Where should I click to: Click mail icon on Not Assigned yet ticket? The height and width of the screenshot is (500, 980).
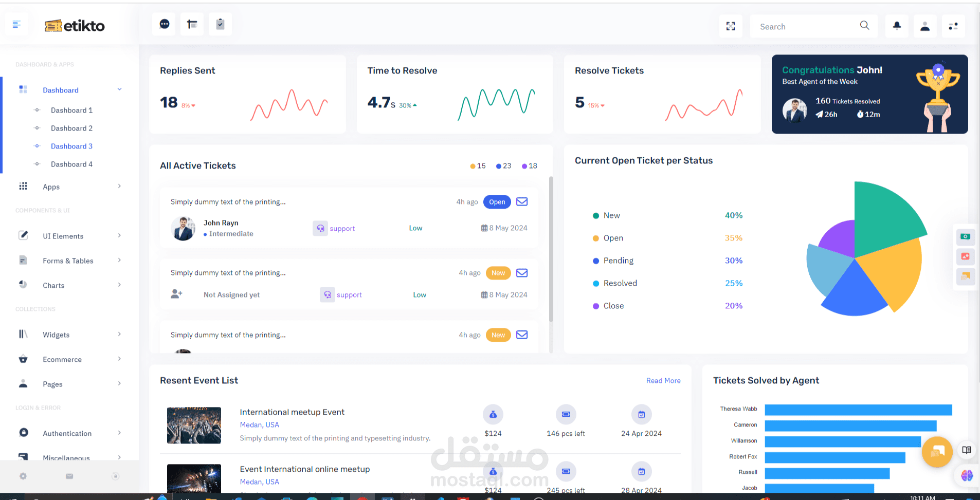pos(522,273)
